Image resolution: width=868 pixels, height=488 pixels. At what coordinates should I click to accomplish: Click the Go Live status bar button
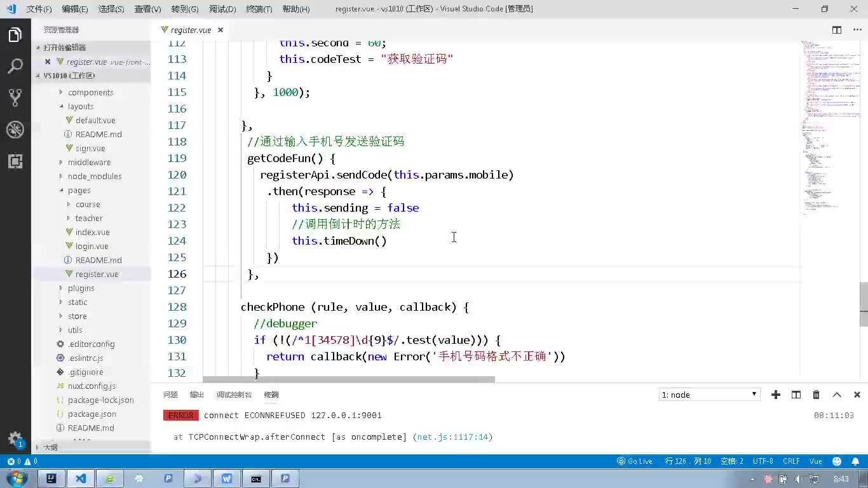click(635, 461)
